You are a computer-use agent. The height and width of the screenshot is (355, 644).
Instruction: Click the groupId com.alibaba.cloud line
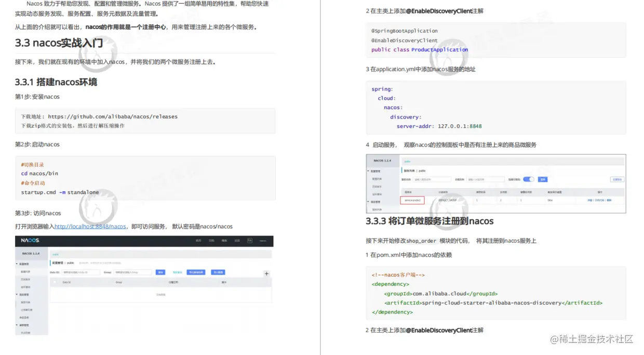tap(441, 294)
